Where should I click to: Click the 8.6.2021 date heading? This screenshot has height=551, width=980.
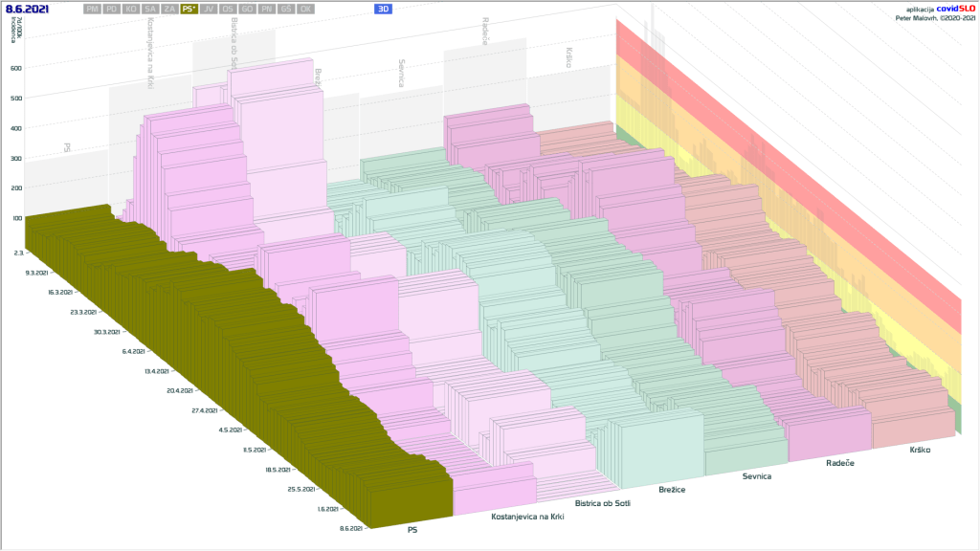point(28,9)
